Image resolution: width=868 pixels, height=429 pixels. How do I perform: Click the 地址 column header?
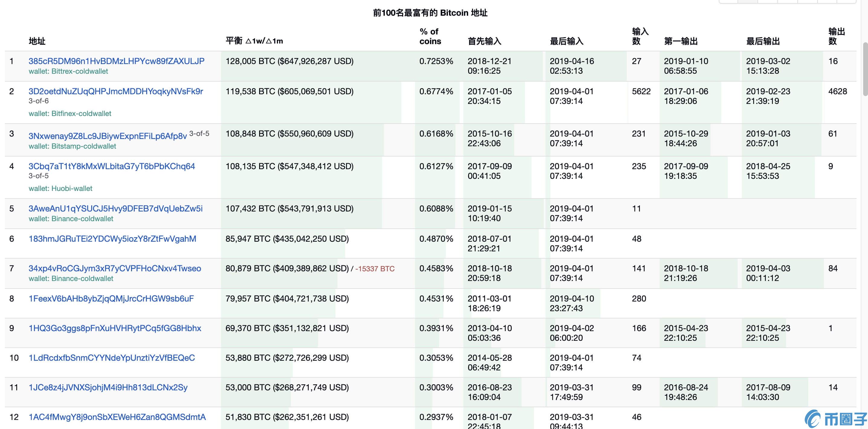(x=37, y=41)
